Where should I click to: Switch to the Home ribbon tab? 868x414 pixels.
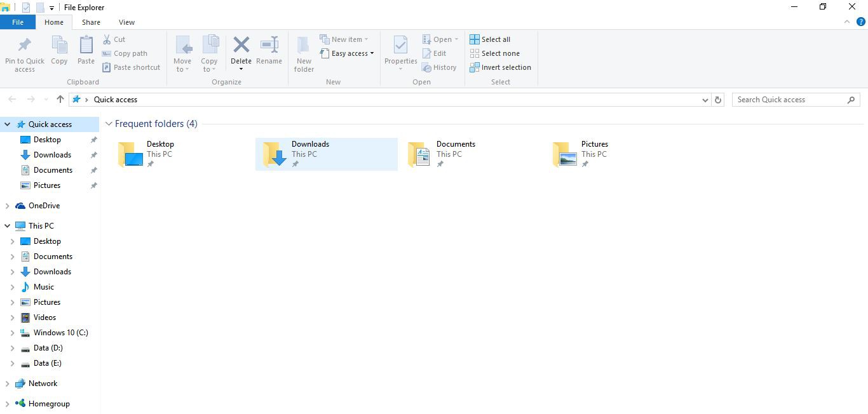pyautogui.click(x=54, y=22)
